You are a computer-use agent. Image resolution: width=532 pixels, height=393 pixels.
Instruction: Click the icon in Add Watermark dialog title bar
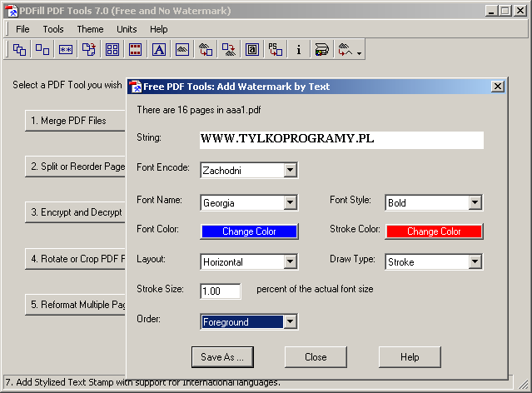point(136,87)
